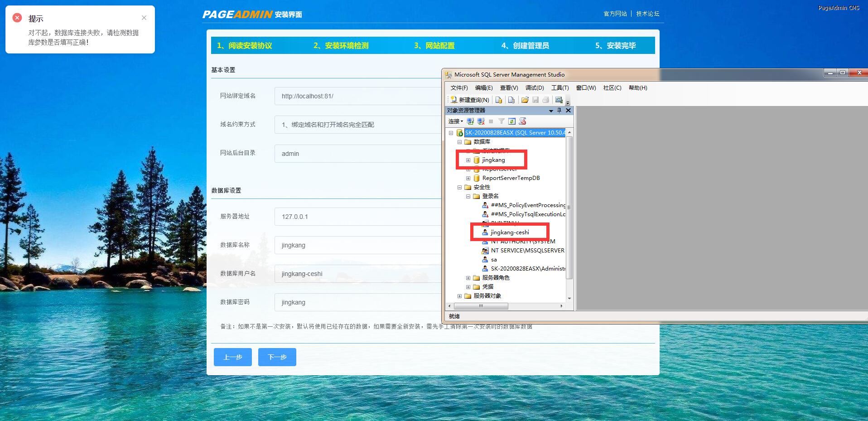
Task: Expand the 凭据 (Credentials) folder
Action: pos(468,287)
